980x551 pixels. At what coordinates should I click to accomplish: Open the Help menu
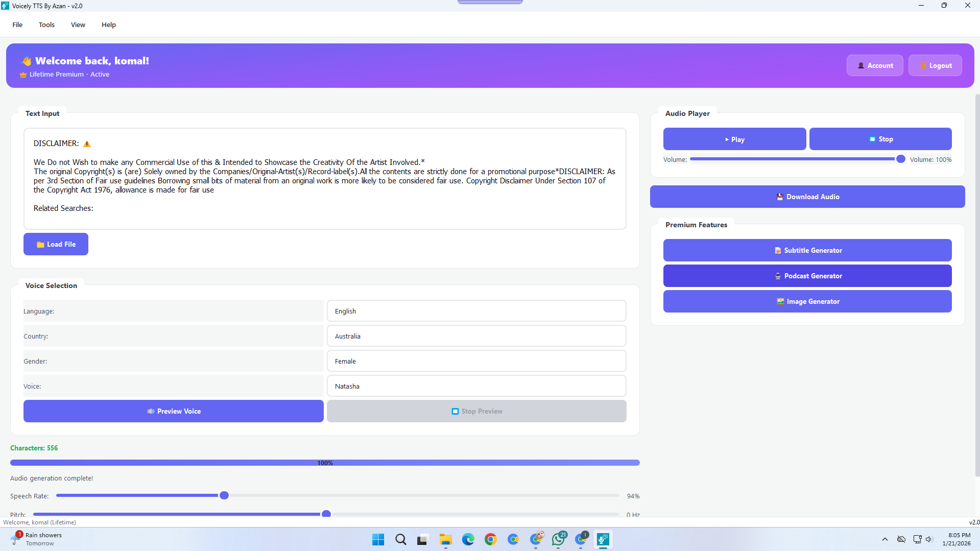[x=108, y=25]
